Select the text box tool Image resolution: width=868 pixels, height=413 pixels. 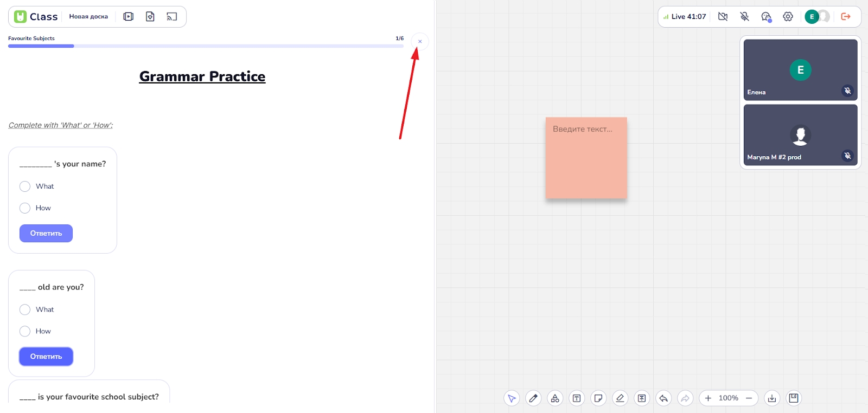tap(577, 398)
